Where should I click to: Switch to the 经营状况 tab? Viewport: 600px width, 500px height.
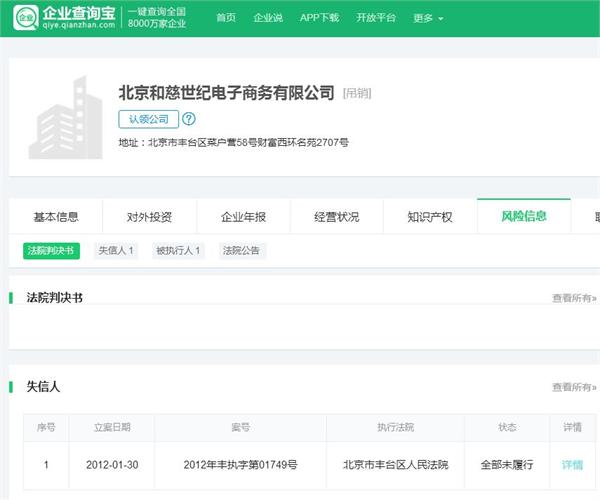pyautogui.click(x=337, y=217)
